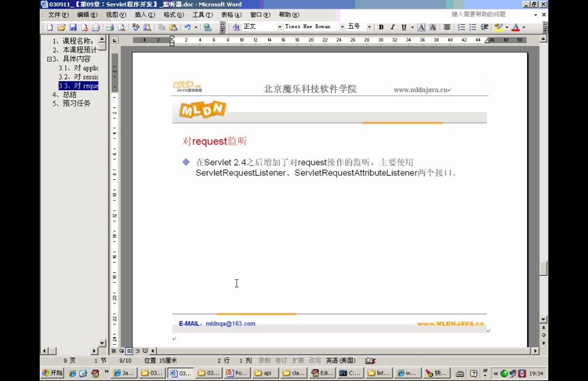Jump to 4、总结 in document map

tap(64, 94)
